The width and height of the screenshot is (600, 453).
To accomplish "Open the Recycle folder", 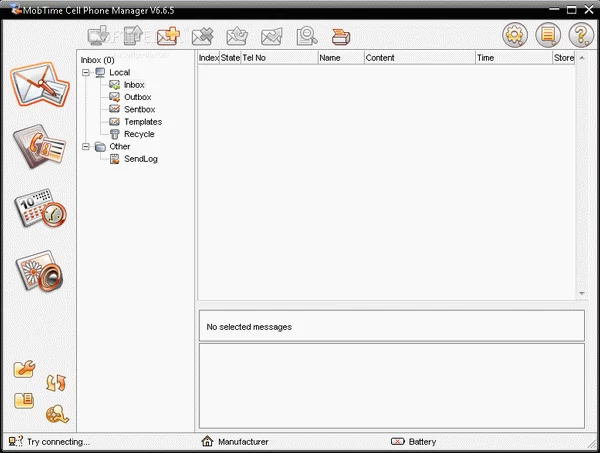I will click(139, 134).
